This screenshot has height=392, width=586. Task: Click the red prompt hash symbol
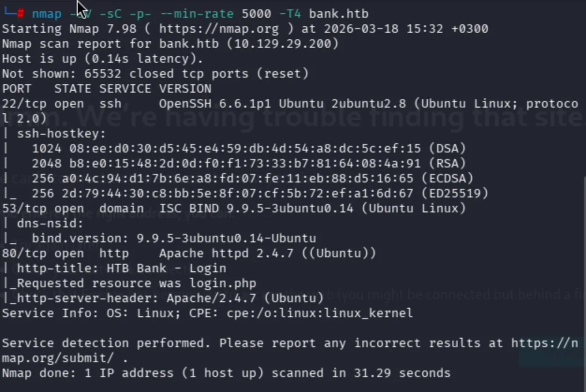pyautogui.click(x=21, y=14)
